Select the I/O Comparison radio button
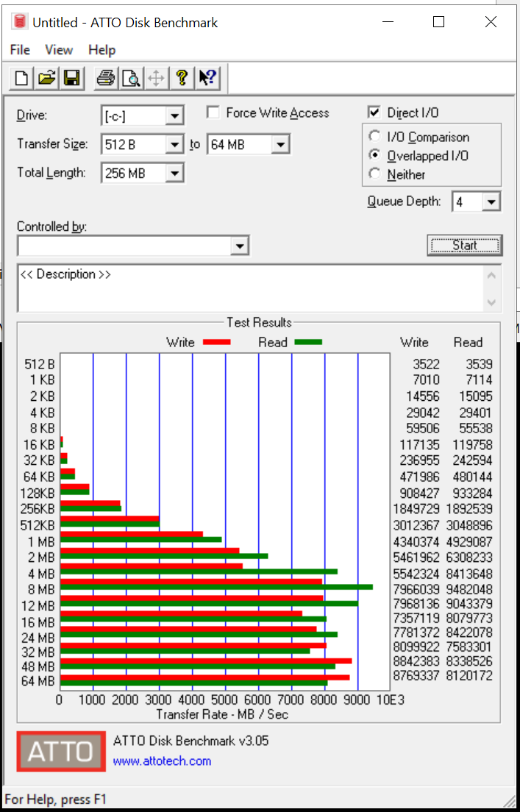The image size is (520, 812). point(374,138)
